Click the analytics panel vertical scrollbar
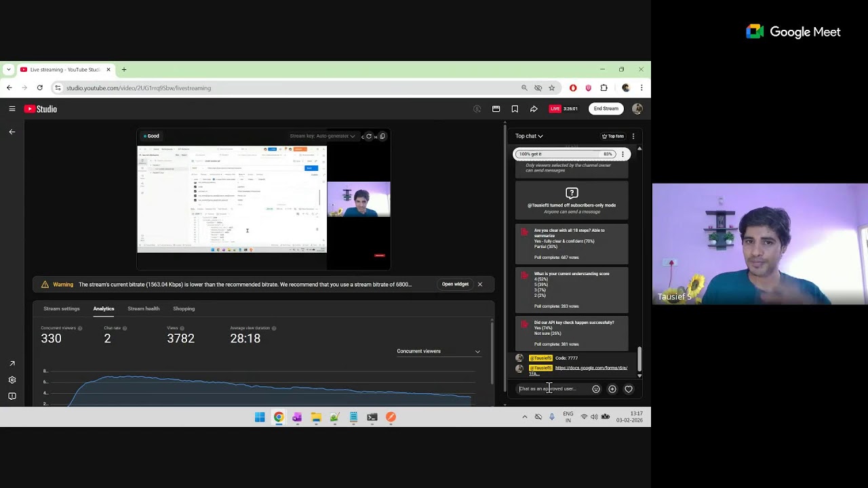The image size is (868, 488). 491,352
